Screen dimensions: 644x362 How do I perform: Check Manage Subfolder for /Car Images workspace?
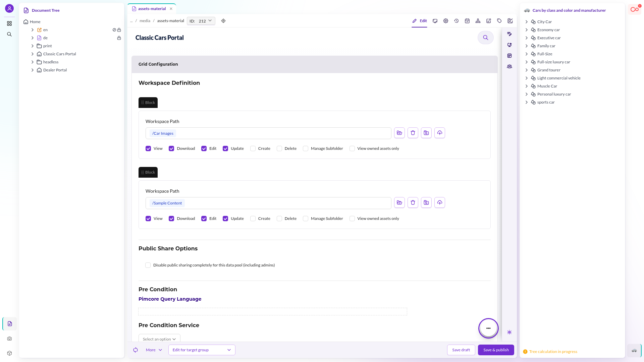tap(306, 148)
